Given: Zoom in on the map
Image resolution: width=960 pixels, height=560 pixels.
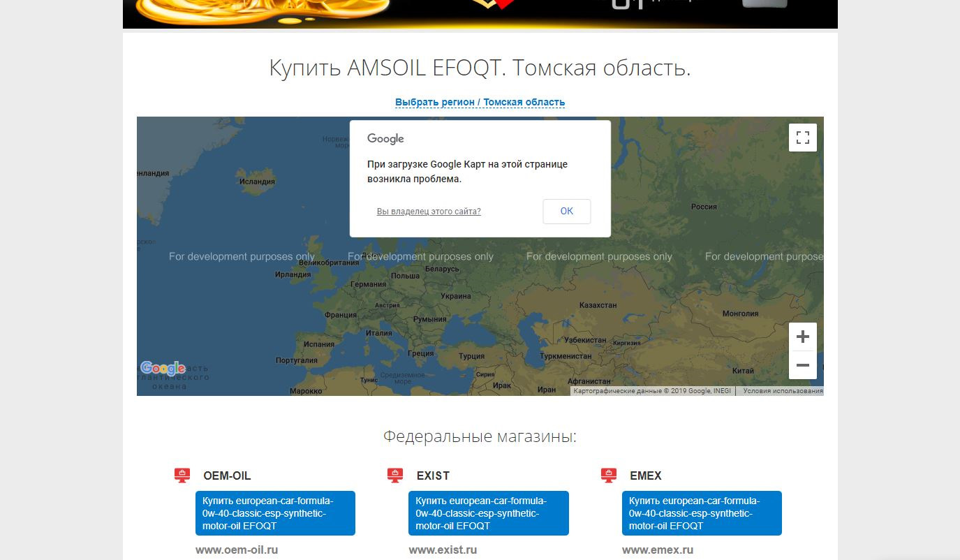Looking at the screenshot, I should (x=802, y=337).
